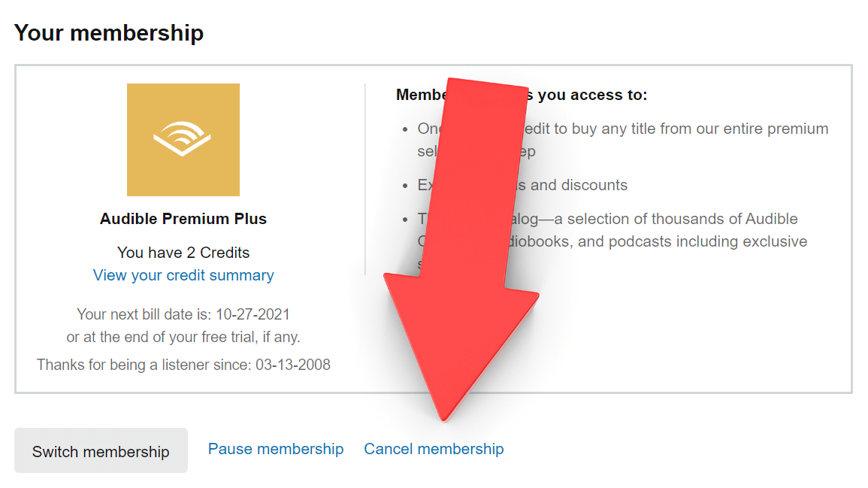Click the vertical divider in membership panel
The width and height of the screenshot is (868, 488).
click(x=365, y=179)
